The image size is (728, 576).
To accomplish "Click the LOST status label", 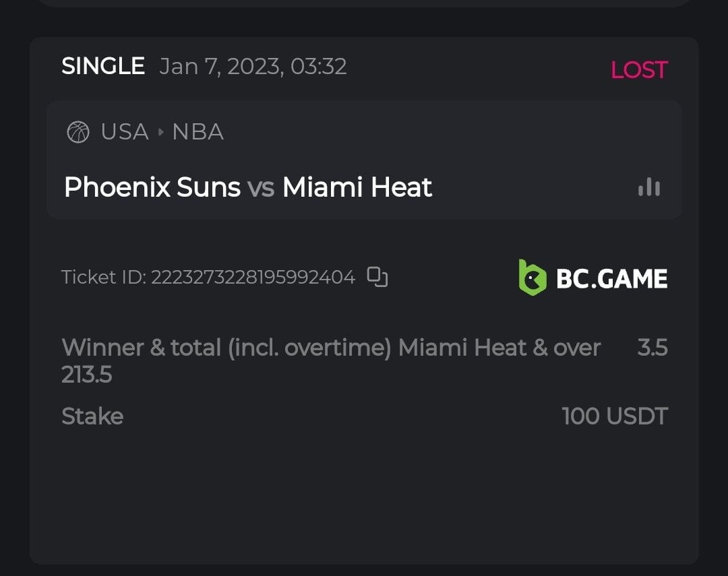I will 638,69.
